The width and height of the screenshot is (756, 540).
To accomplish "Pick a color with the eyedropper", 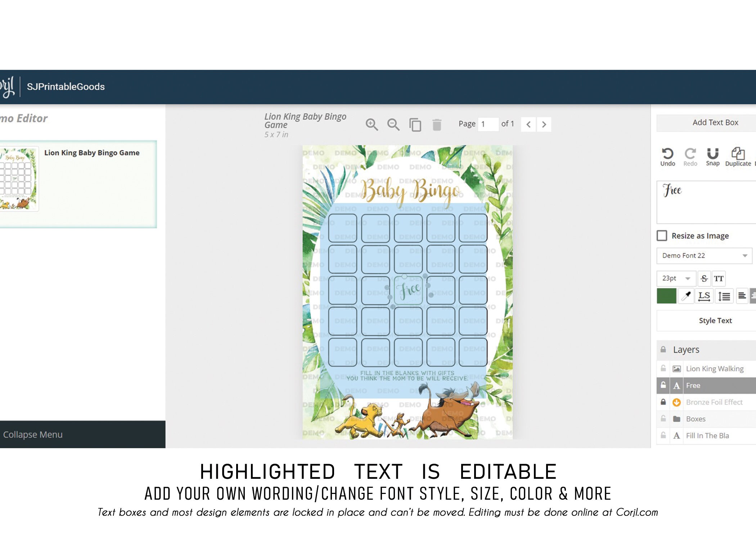I will point(686,296).
